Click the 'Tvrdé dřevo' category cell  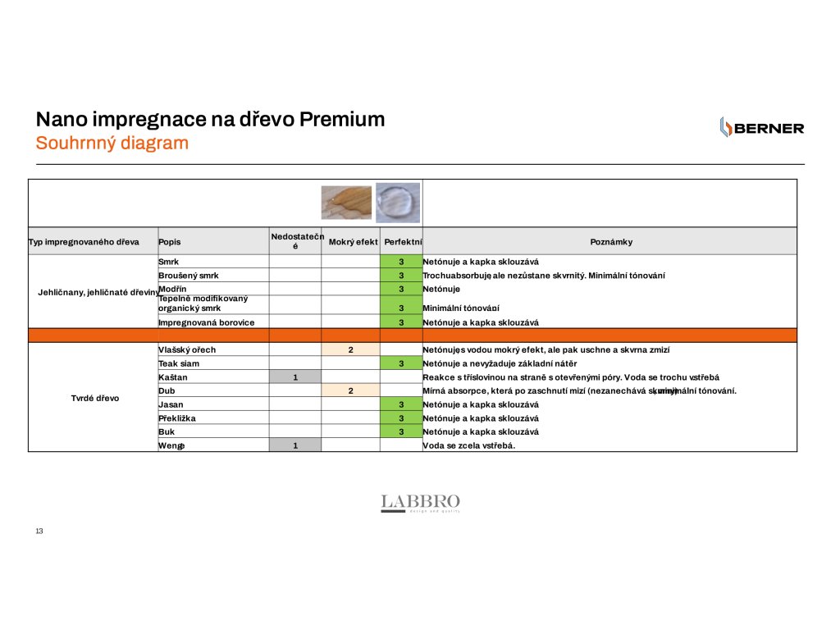coord(94,398)
